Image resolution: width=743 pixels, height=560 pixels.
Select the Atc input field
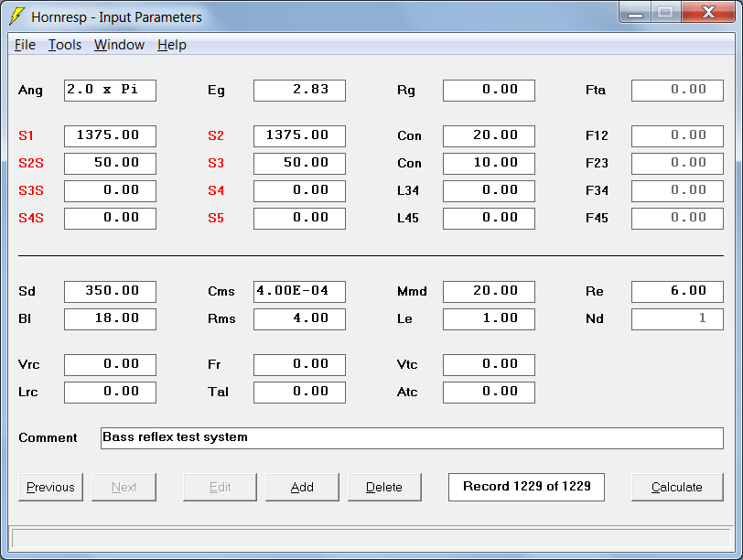click(x=489, y=393)
